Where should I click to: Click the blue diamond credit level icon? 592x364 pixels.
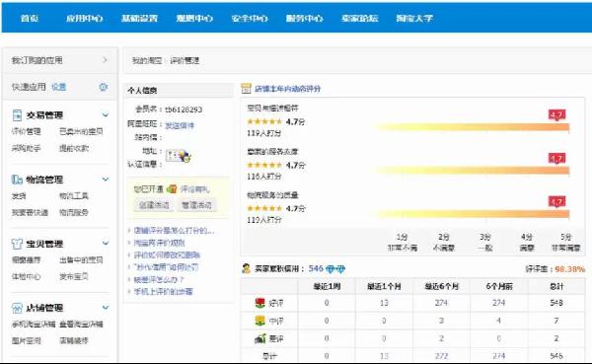pyautogui.click(x=335, y=269)
